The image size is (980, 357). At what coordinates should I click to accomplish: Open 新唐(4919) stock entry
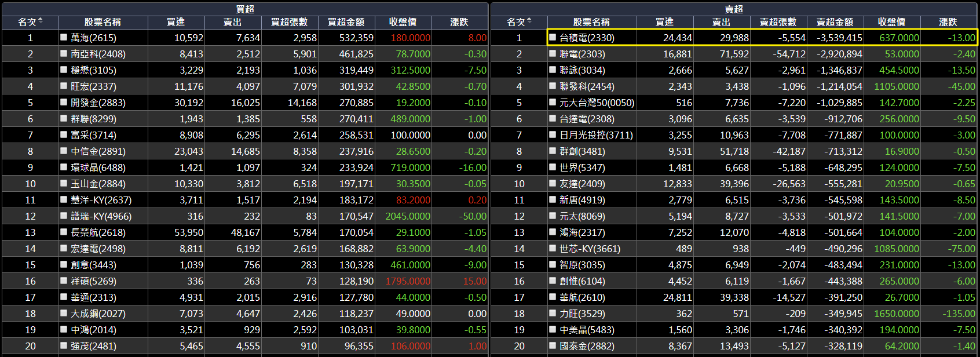pyautogui.click(x=582, y=200)
